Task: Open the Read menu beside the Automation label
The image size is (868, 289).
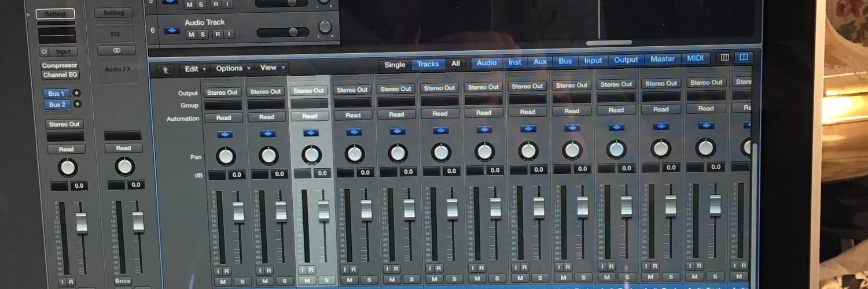Action: pos(223,118)
